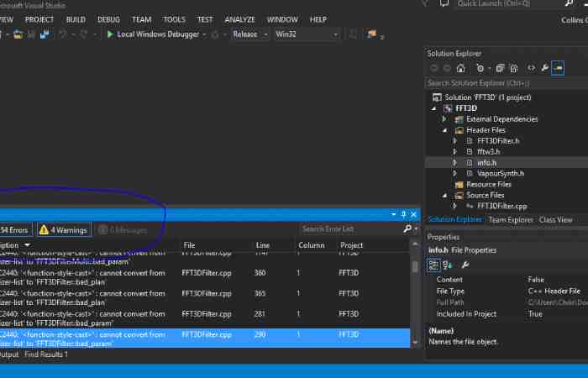588x378 pixels.
Task: Sort the Error List by Line column
Action: tap(262, 245)
